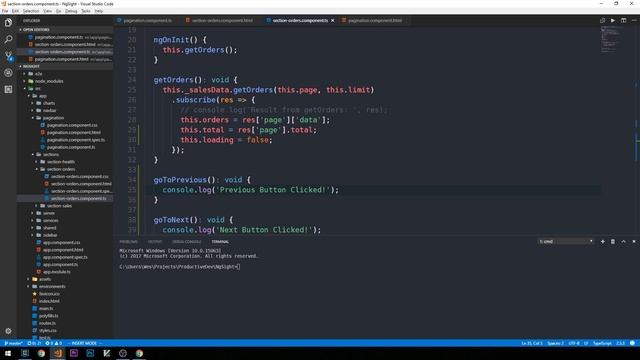
Task: Kill terminal with trash icon
Action: coord(613,242)
